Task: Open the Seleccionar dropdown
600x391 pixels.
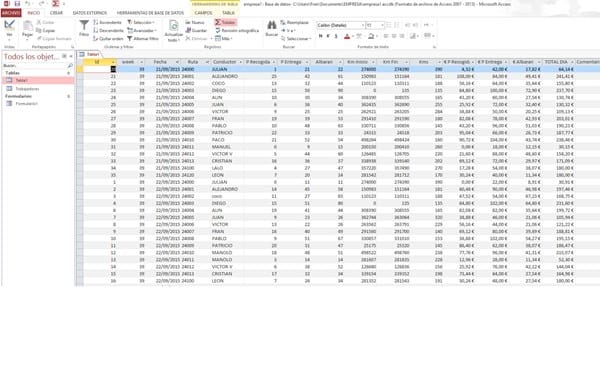Action: click(x=296, y=39)
